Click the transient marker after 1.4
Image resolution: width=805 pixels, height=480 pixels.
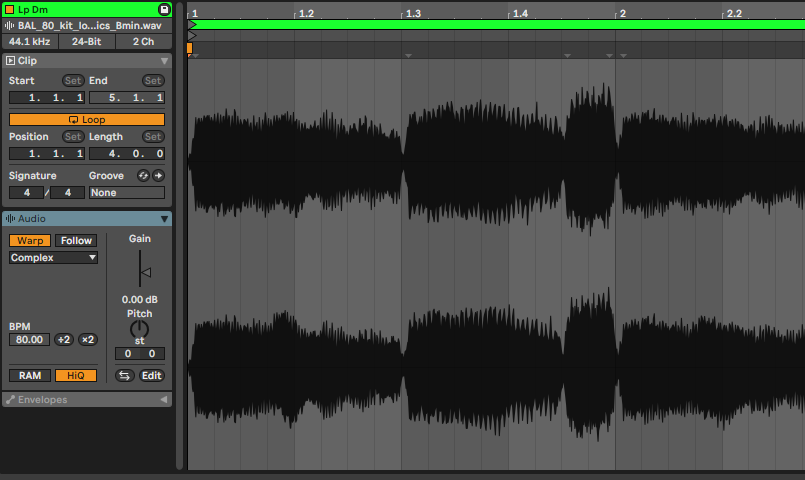(567, 55)
